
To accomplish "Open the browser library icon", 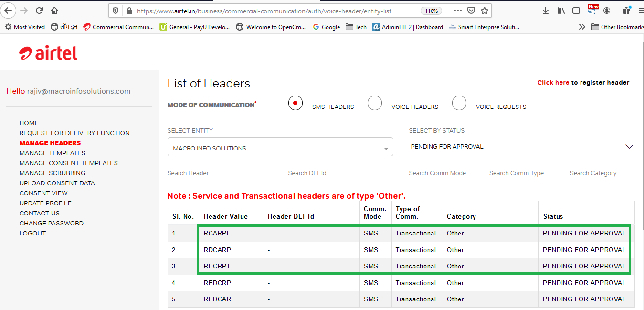I will (561, 11).
